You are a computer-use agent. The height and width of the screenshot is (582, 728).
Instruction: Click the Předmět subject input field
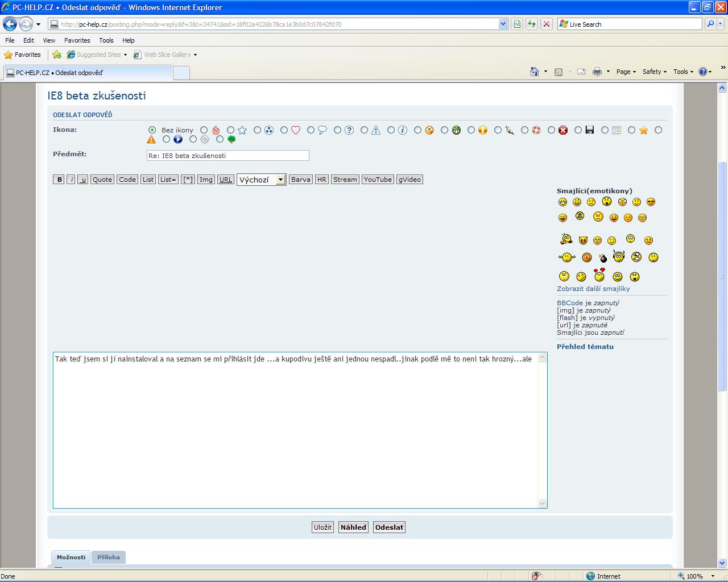pos(228,155)
